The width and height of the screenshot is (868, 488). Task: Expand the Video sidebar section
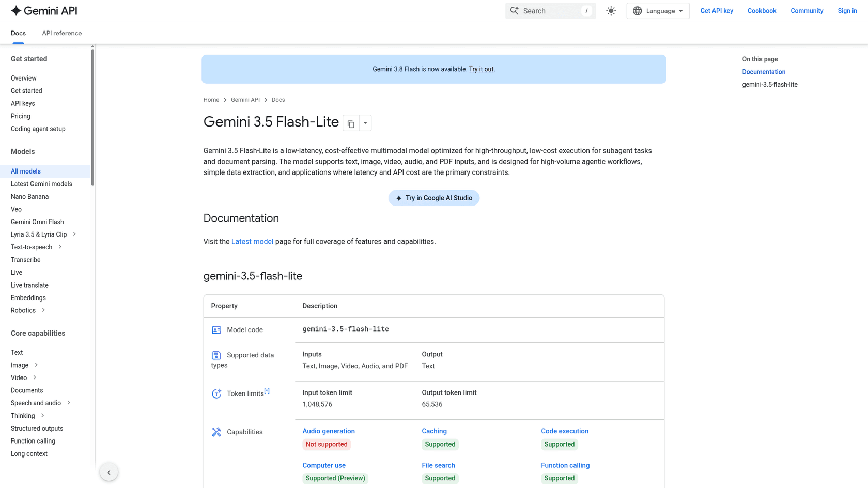coord(35,377)
